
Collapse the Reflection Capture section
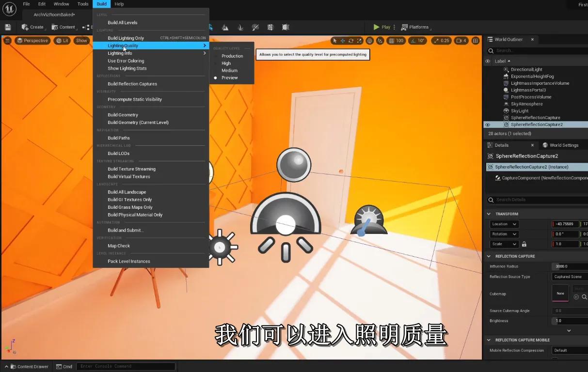click(x=489, y=256)
